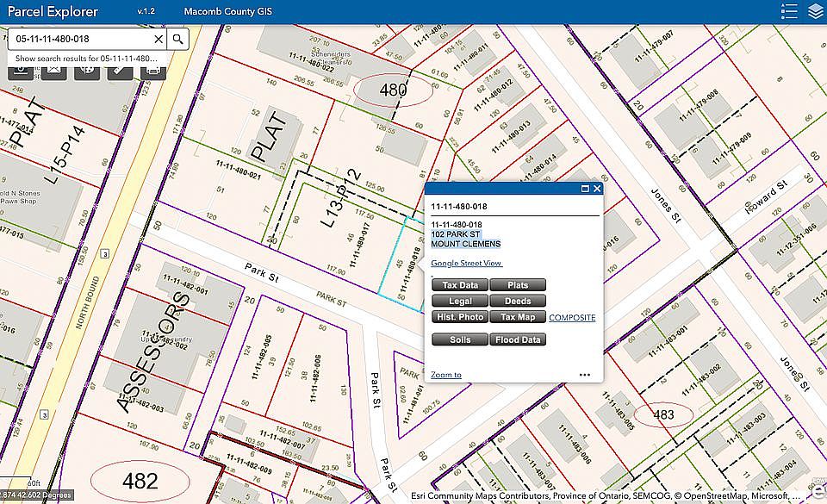Viewport: 827px width, 504px height.
Task: Click the L15-P14 plat label
Action: [x=65, y=155]
